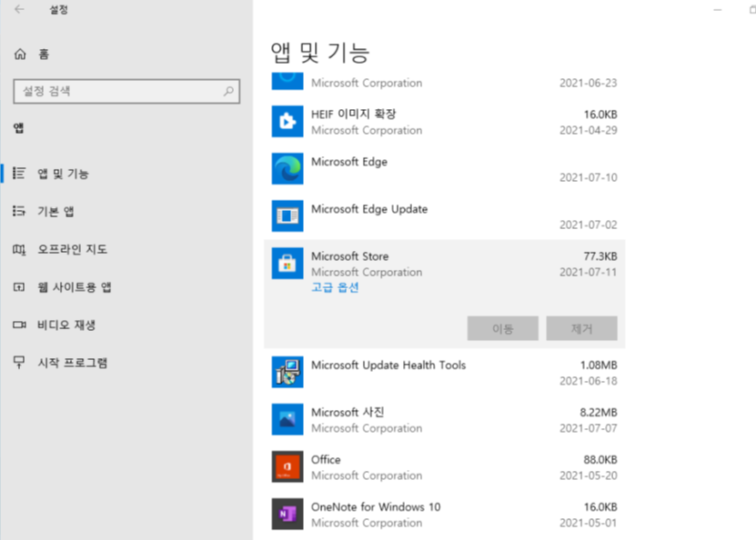Image resolution: width=756 pixels, height=540 pixels.
Task: Select the Microsoft Update Health Tools icon
Action: click(x=287, y=372)
